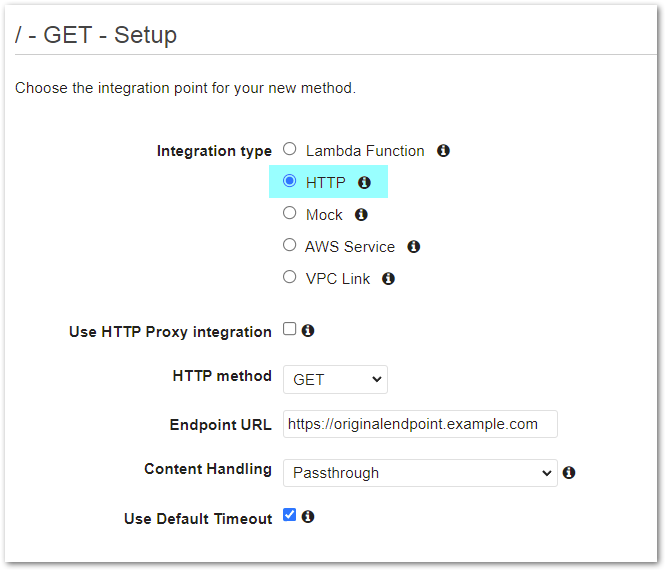Viewport: 666px width, 571px height.
Task: Choose the VPC Link radio button
Action: [290, 277]
